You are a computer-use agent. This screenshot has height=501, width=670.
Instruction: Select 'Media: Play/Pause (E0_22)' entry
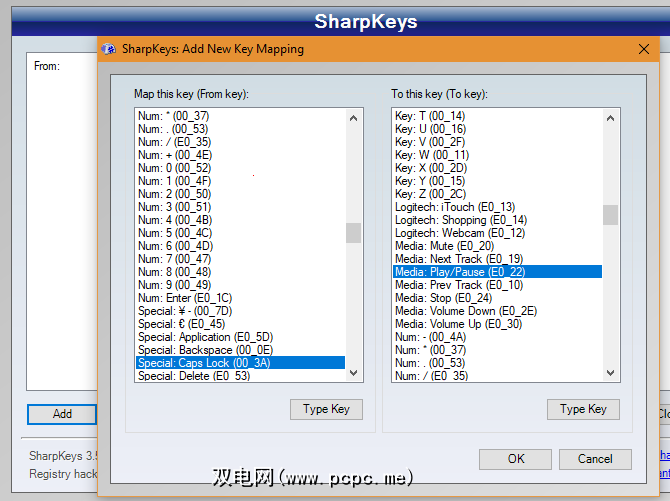point(497,272)
